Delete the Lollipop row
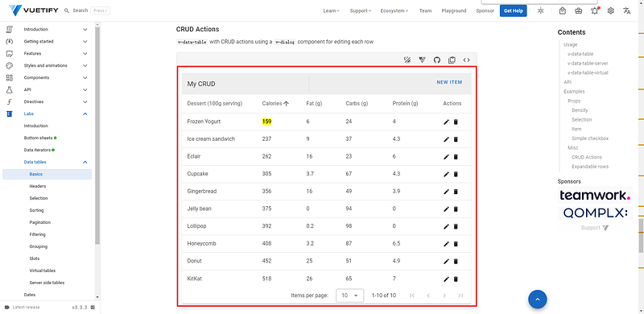 (456, 226)
